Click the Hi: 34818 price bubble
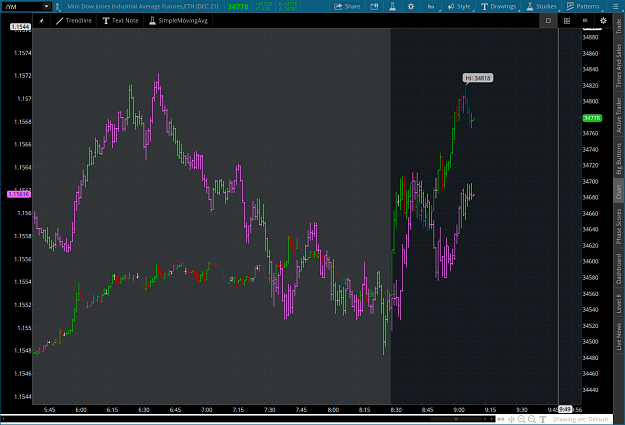Image resolution: width=625 pixels, height=425 pixels. pos(478,78)
